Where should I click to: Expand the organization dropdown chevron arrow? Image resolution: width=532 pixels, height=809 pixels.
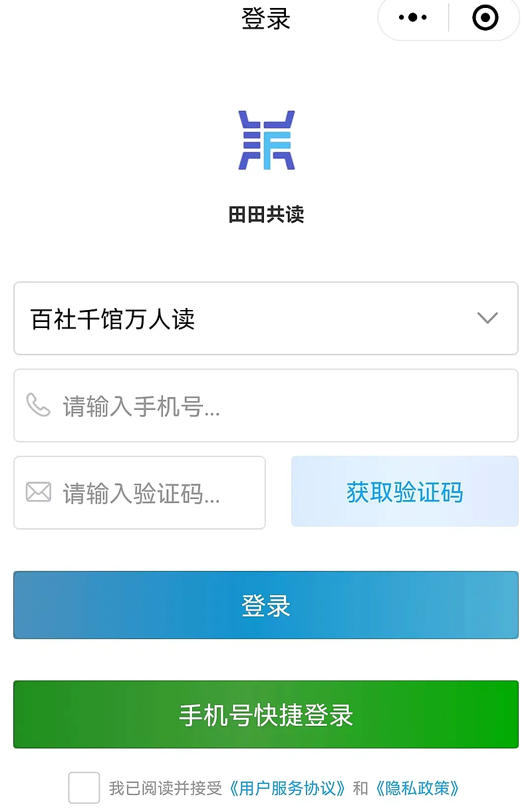click(487, 318)
